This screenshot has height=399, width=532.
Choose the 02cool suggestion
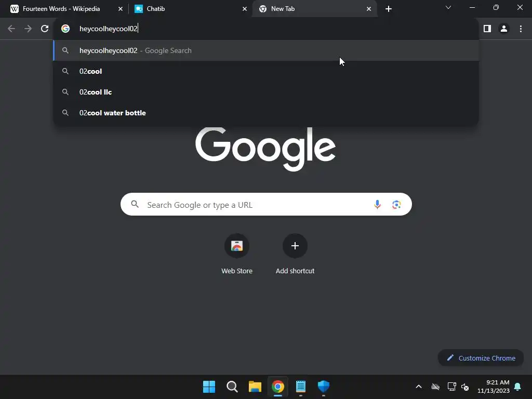point(267,71)
